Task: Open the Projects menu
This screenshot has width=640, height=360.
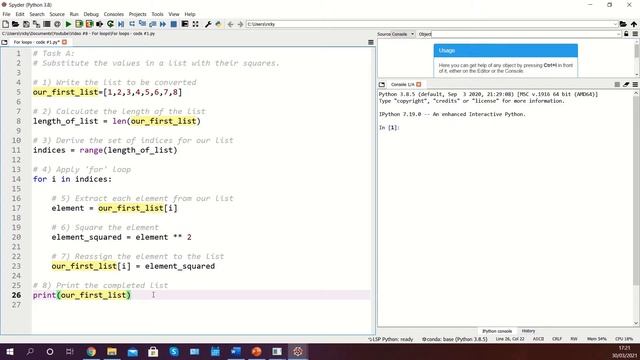Action: tap(138, 14)
